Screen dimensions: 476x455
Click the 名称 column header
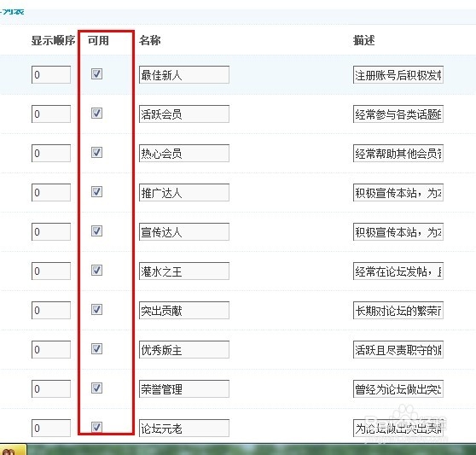click(x=150, y=40)
